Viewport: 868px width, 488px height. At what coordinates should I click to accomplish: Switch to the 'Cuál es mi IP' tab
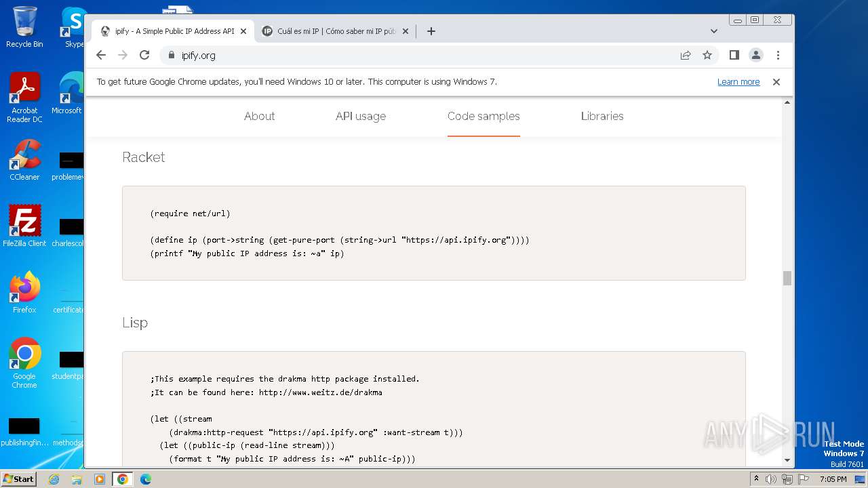[336, 31]
